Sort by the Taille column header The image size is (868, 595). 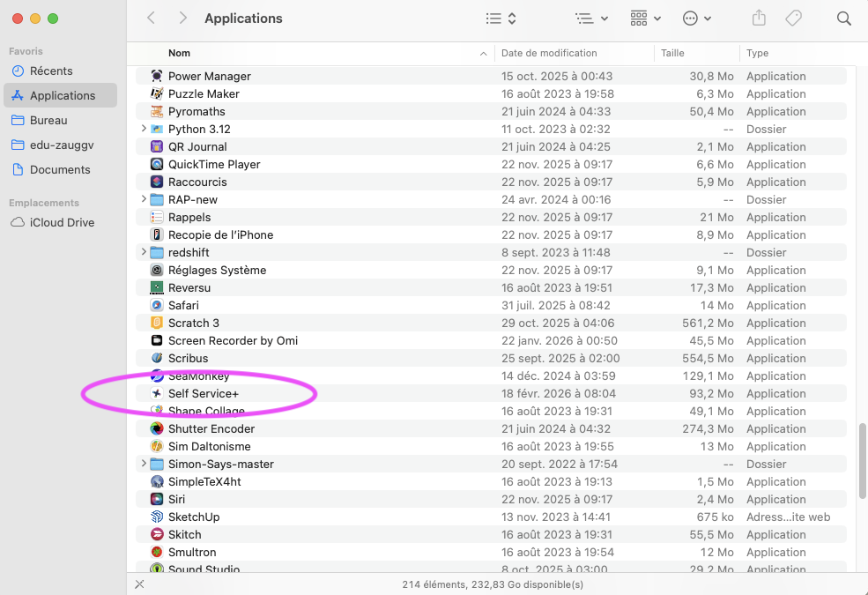point(672,53)
